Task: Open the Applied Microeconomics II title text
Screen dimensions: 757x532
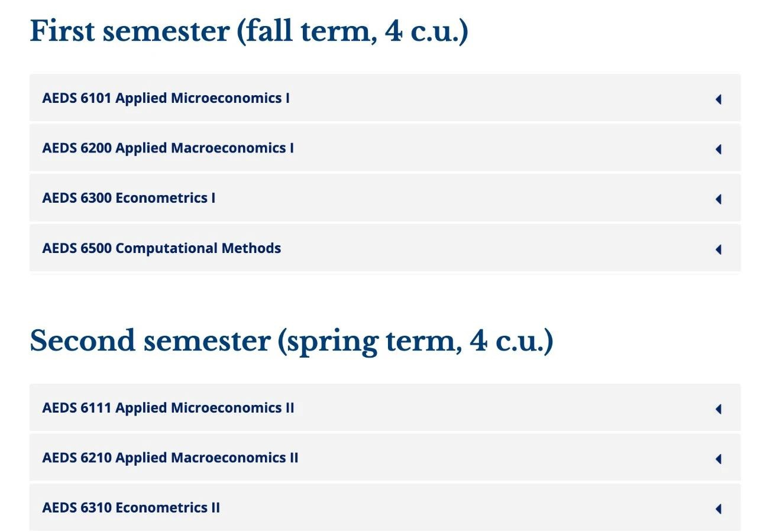Action: tap(205, 408)
